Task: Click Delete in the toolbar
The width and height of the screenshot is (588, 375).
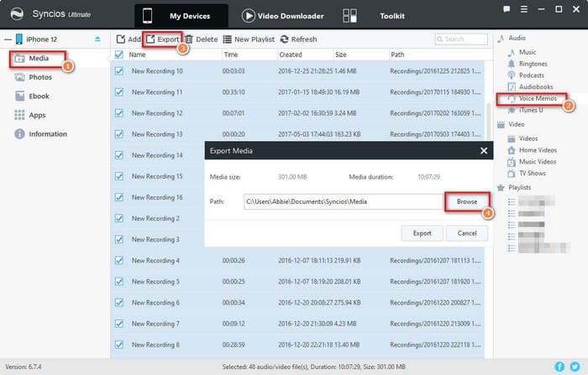Action: pyautogui.click(x=202, y=39)
